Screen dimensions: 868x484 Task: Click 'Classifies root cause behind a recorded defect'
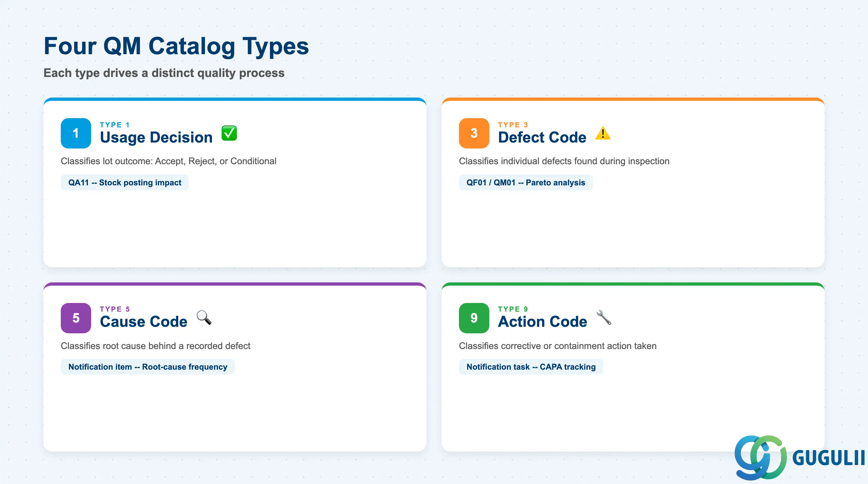pos(155,346)
